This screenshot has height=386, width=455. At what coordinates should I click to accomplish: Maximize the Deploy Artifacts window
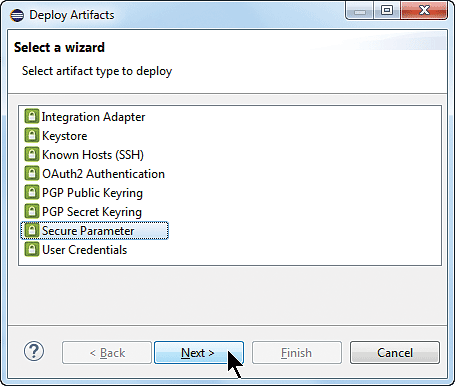pos(387,11)
